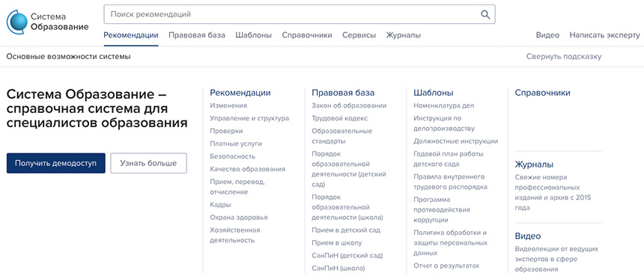Click the Получить демодоступ button
644x276 pixels.
56,163
